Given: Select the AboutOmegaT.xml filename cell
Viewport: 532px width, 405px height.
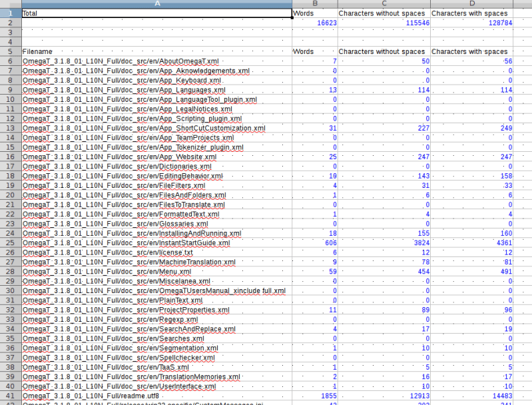Looking at the screenshot, I should click(x=156, y=61).
